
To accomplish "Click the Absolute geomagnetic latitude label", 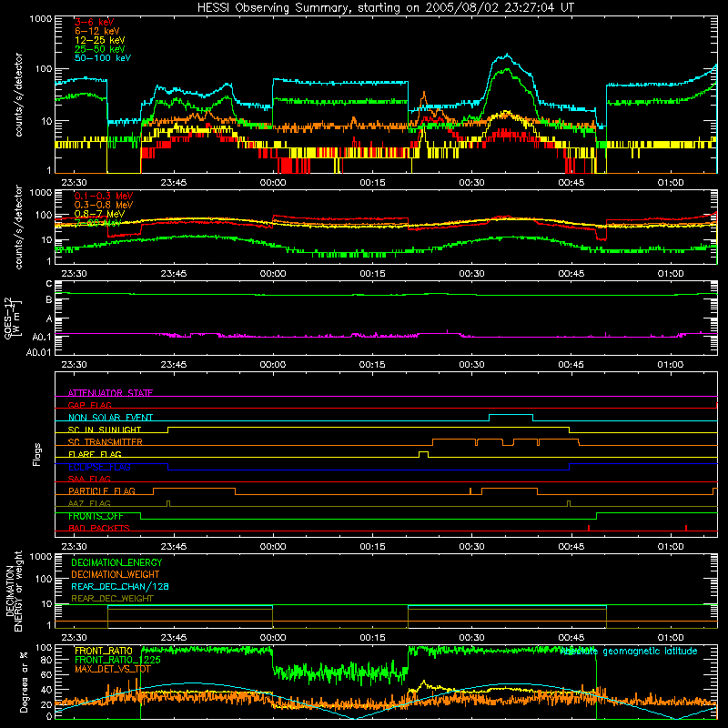I will click(x=629, y=651).
